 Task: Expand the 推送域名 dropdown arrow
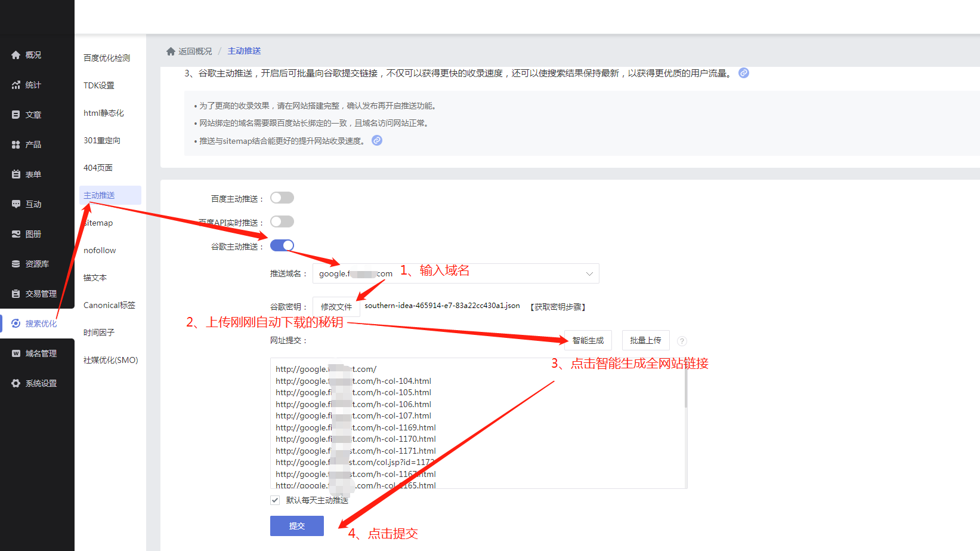(589, 274)
